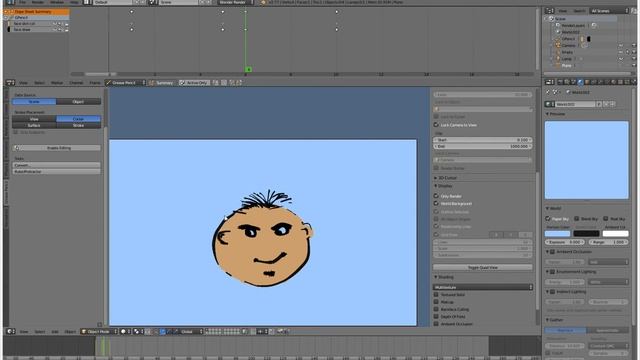640x360 pixels.
Task: Open Marker menu in Dope Sheet header
Action: (x=57, y=82)
